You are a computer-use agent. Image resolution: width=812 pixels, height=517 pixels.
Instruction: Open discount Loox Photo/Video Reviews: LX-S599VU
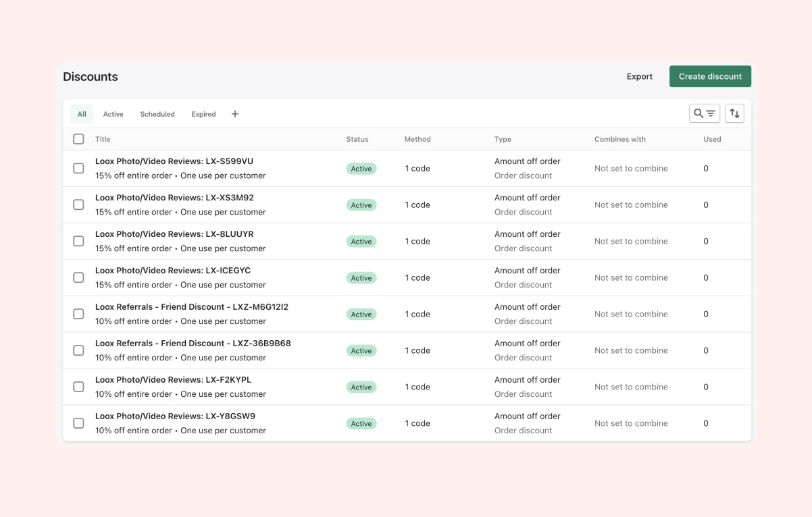click(174, 161)
